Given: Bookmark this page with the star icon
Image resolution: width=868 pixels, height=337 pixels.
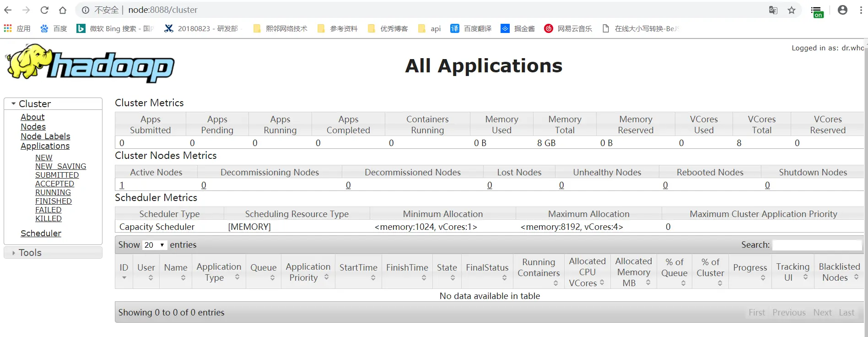Looking at the screenshot, I should [792, 10].
